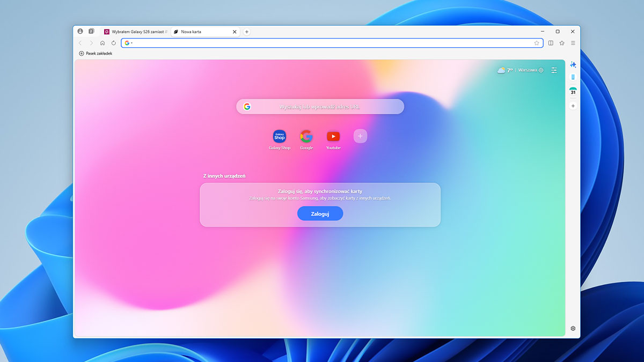This screenshot has width=644, height=362.
Task: Expand the sidebar with the plus icon
Action: tap(573, 106)
